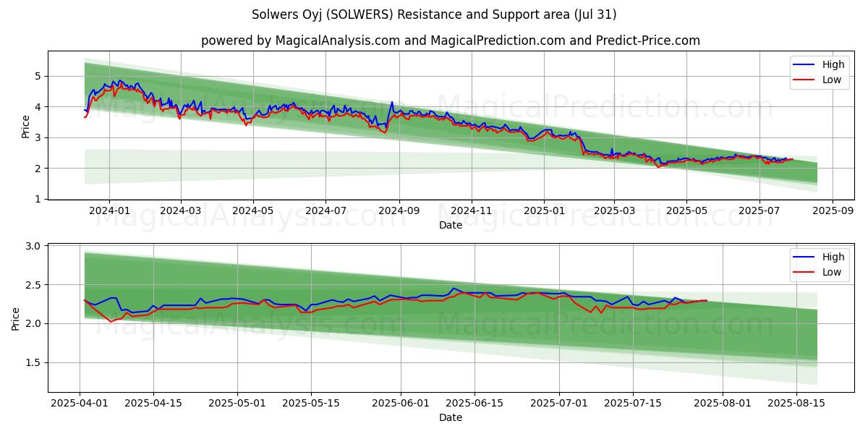Click the '2025-03' x-axis label on the top chart
The image size is (868, 434).
(614, 211)
